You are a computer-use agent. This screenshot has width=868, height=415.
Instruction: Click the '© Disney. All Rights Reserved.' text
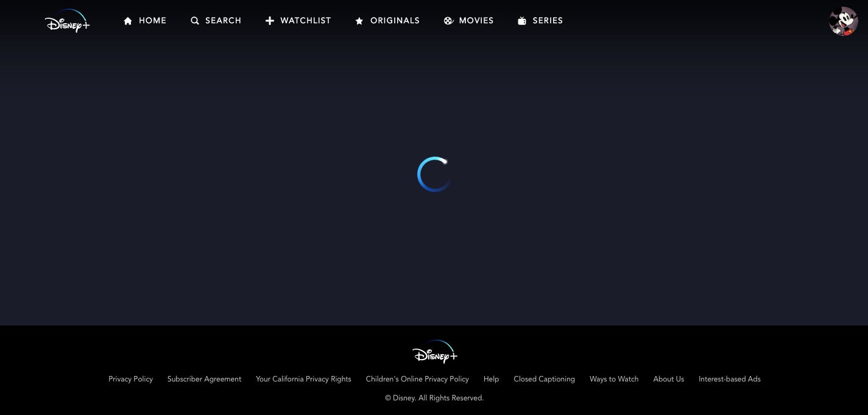tap(434, 398)
